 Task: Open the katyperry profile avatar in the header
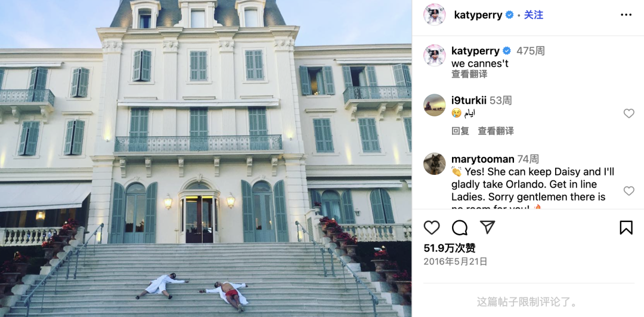435,15
